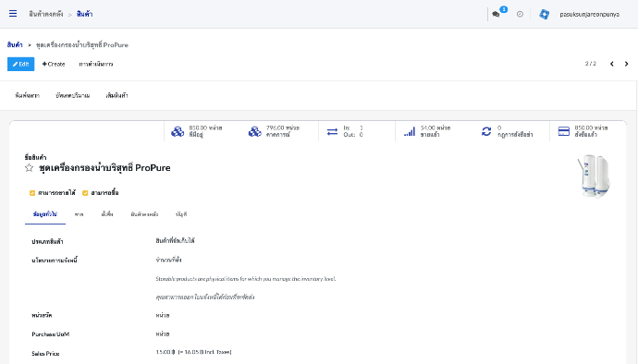Mark the product favorite with the star

[x=29, y=167]
